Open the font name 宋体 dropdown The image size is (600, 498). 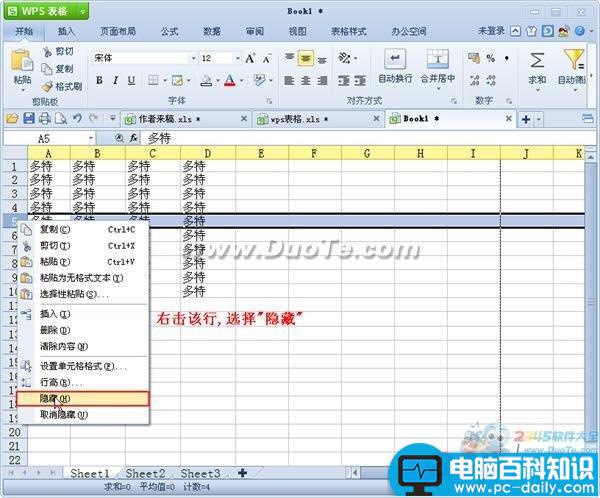pyautogui.click(x=194, y=58)
